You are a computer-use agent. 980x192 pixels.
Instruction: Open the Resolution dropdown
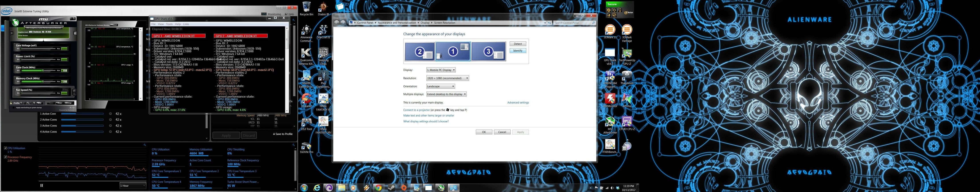tap(447, 78)
